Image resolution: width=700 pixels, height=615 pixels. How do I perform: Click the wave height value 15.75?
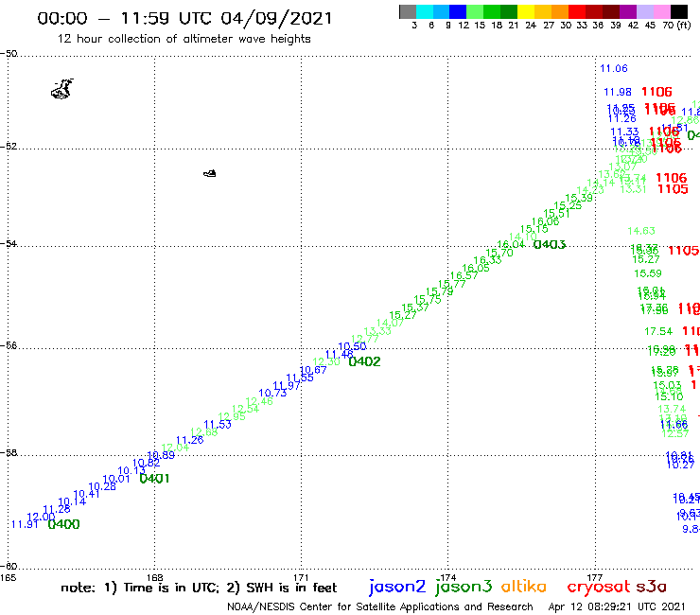[x=428, y=300]
